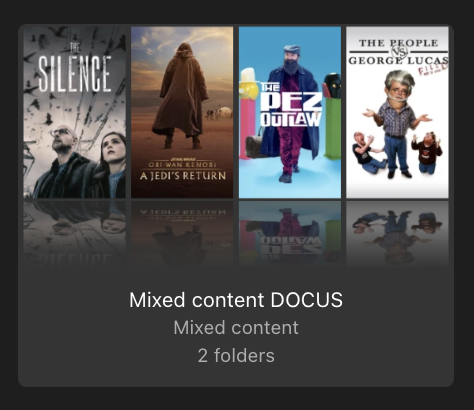Click the George Lucas caricature figure
The width and height of the screenshot is (474, 410).
[396, 123]
